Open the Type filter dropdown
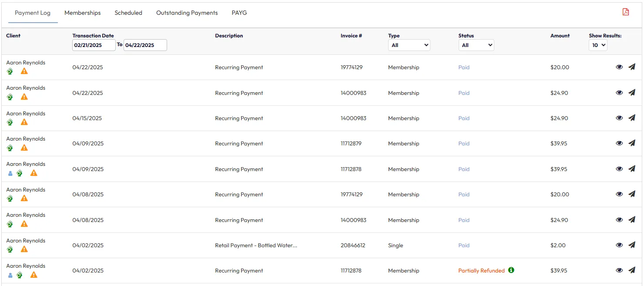Screen dimensions: 644x286 point(409,45)
